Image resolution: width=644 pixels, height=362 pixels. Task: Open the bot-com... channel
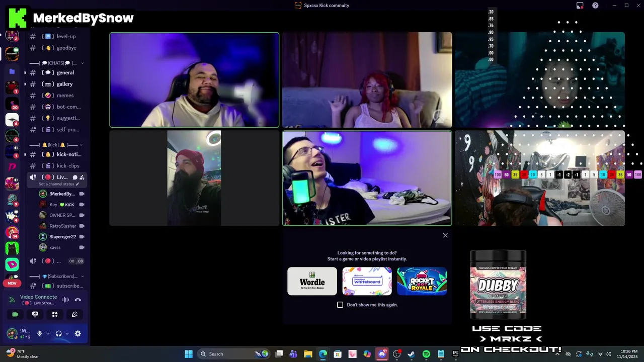click(57, 107)
